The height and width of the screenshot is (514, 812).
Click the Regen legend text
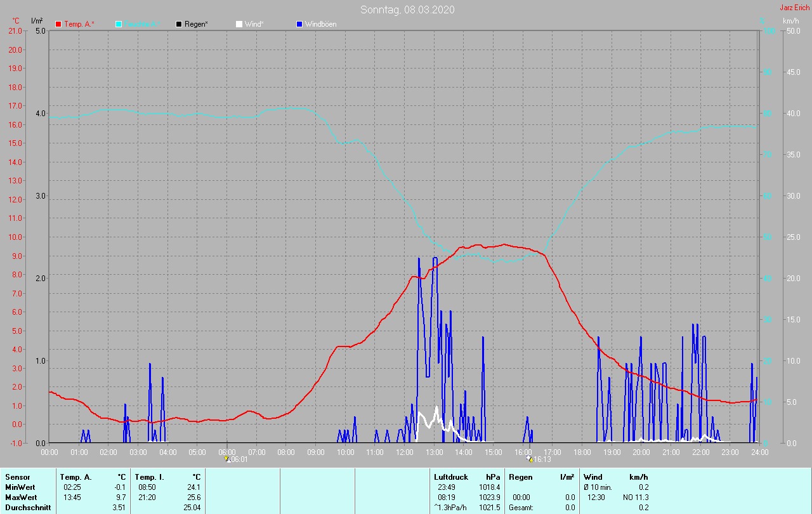click(197, 24)
